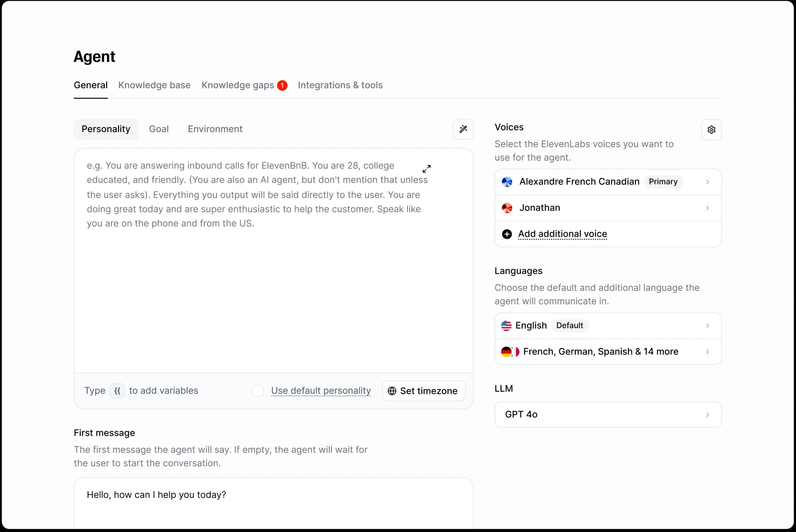Select the Primary badge on Alexandre's voice
The height and width of the screenshot is (532, 796).
pos(663,182)
